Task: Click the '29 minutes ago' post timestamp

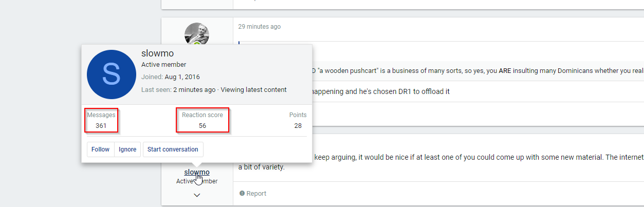Action: pos(260,27)
